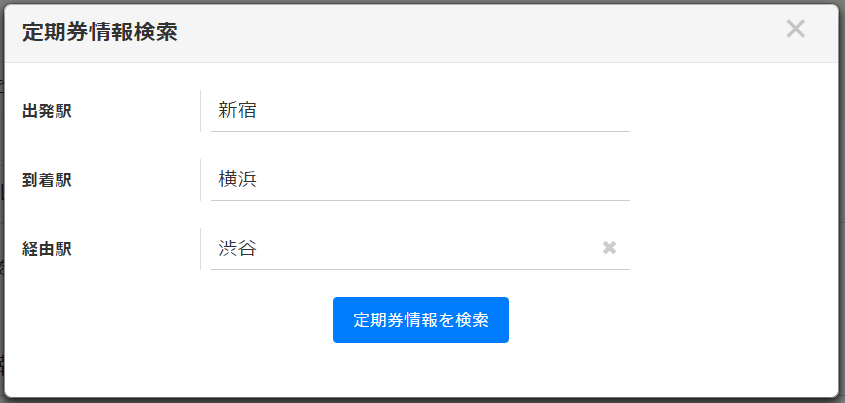
Task: Click the dialog title 定期券情報検索
Action: (x=100, y=33)
